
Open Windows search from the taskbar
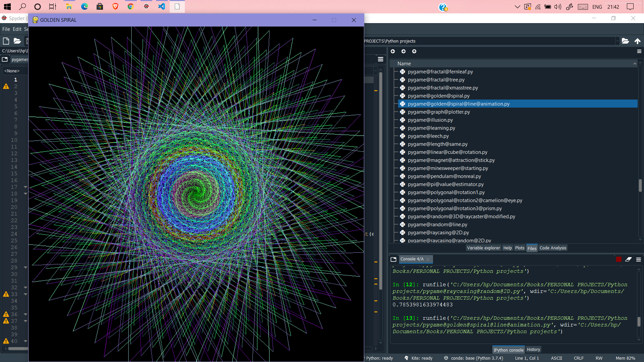click(x=22, y=6)
